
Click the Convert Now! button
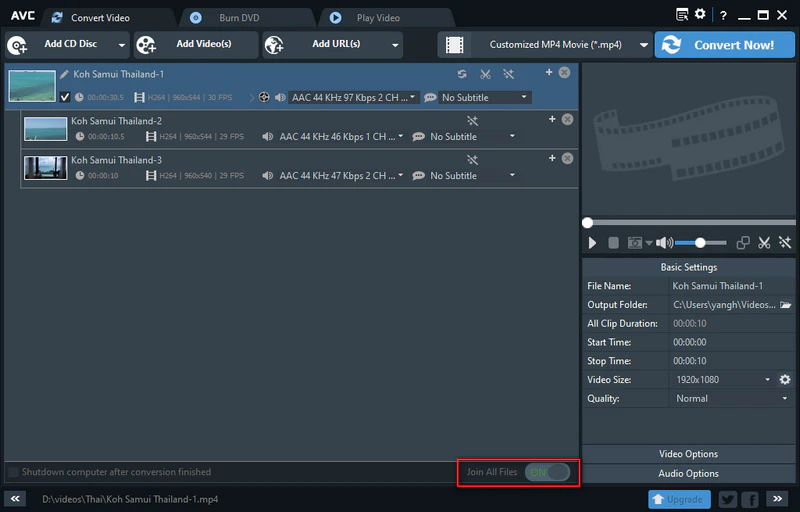point(724,45)
